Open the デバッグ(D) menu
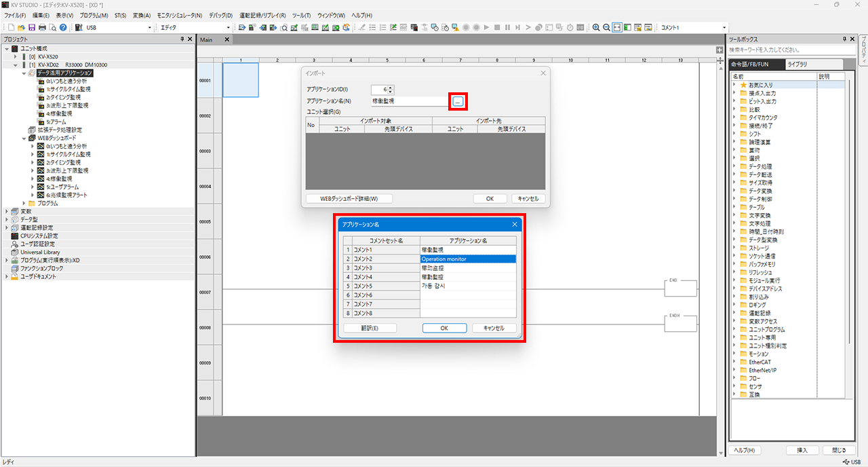 220,15
